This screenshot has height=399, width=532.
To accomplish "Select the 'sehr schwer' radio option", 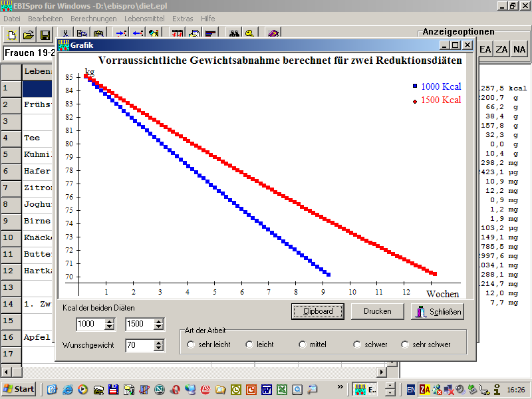I will pyautogui.click(x=405, y=344).
